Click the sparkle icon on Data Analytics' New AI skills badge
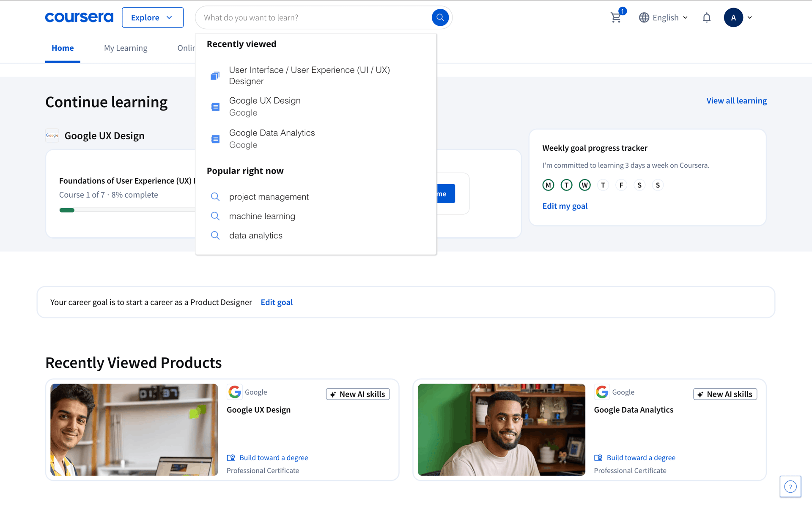The width and height of the screenshot is (812, 508). (x=700, y=395)
